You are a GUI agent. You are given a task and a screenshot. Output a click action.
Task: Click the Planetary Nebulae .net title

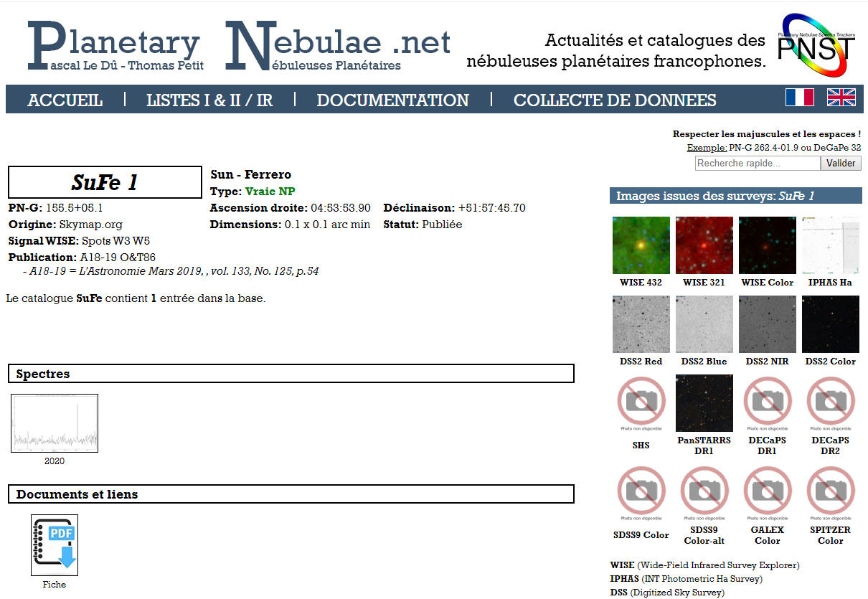tap(239, 46)
